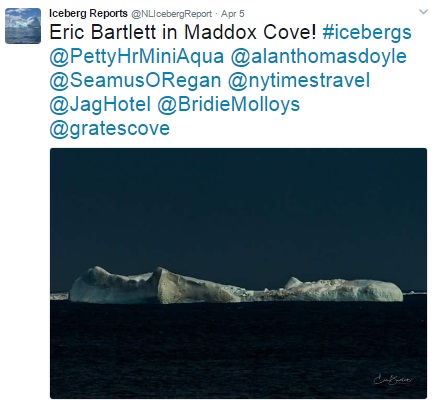Click the photographer signature watermark on photo
435x406 pixels.
click(x=393, y=380)
